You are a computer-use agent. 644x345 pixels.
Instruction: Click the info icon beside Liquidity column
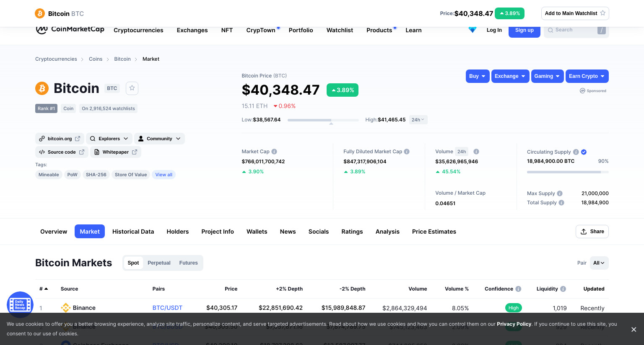563,289
